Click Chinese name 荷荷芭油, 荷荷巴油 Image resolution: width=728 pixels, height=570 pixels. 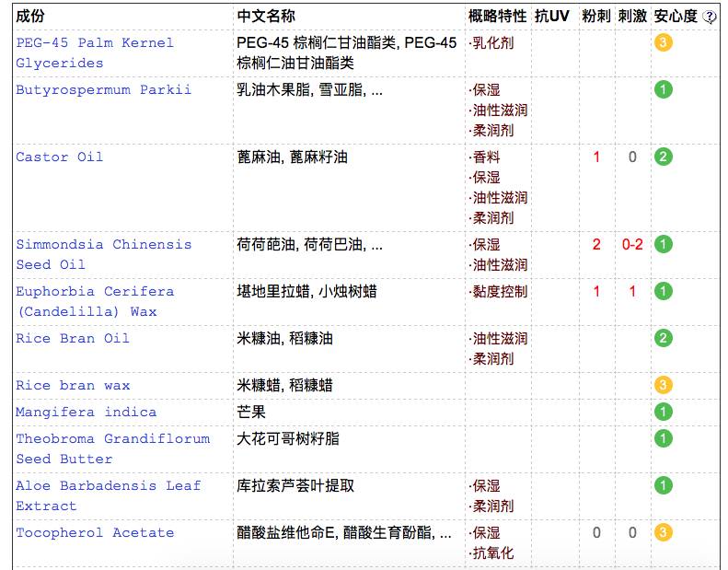coord(309,244)
